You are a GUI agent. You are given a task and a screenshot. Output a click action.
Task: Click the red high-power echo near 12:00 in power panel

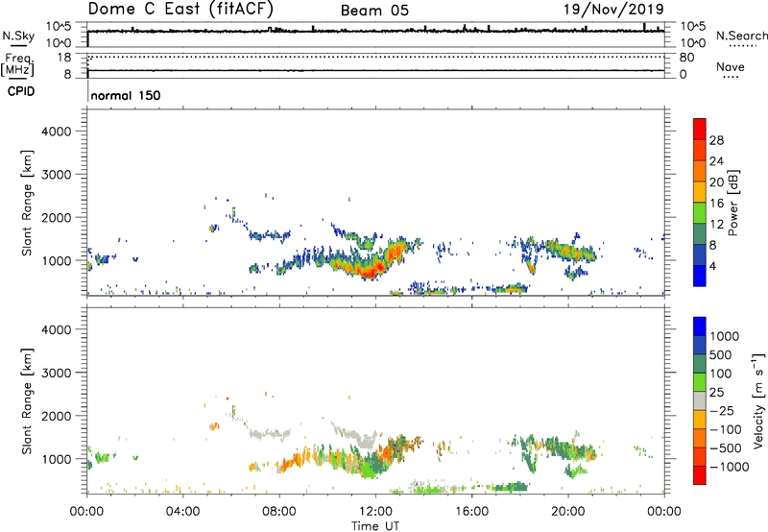tap(372, 269)
